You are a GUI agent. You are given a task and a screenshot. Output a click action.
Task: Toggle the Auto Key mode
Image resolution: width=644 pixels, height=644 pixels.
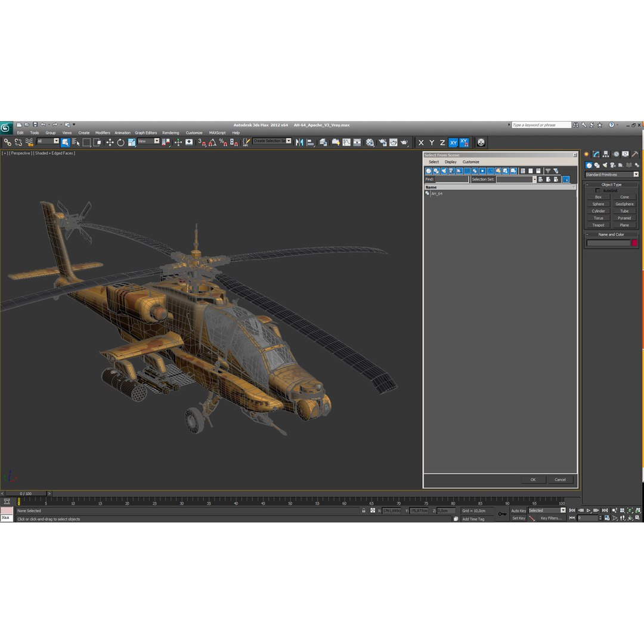(x=518, y=510)
